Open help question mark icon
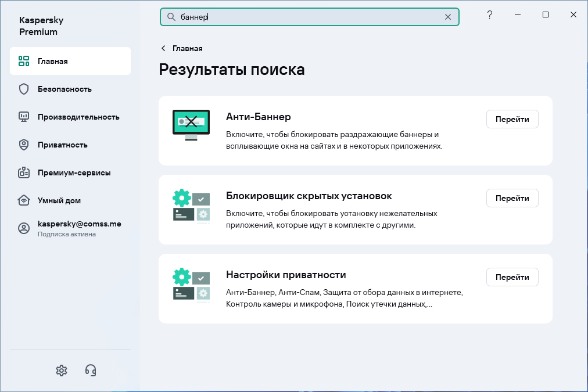The height and width of the screenshot is (392, 588). pyautogui.click(x=489, y=15)
